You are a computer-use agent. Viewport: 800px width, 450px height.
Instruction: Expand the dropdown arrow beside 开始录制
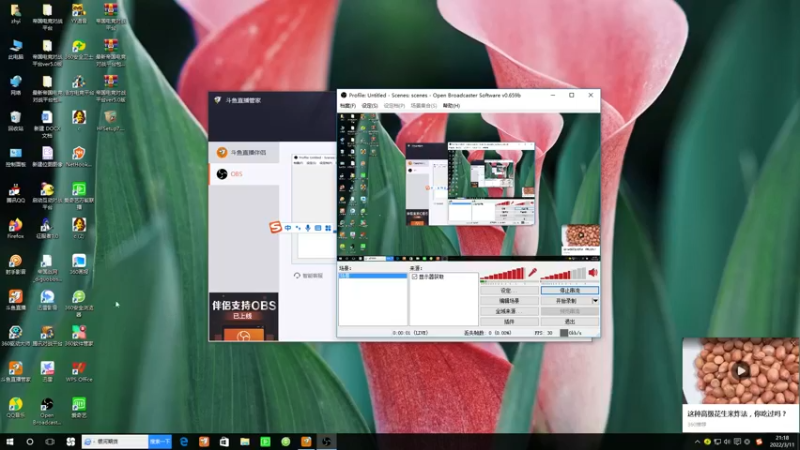(595, 301)
